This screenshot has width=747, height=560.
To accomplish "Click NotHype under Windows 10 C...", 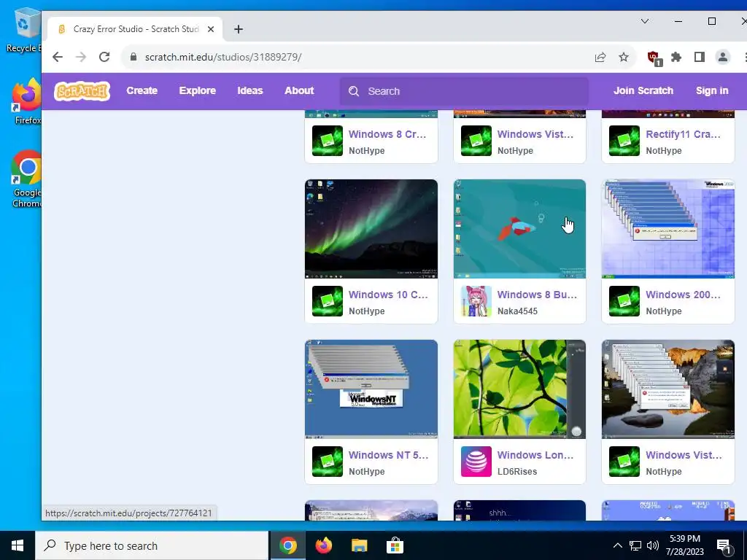I will coord(366,311).
